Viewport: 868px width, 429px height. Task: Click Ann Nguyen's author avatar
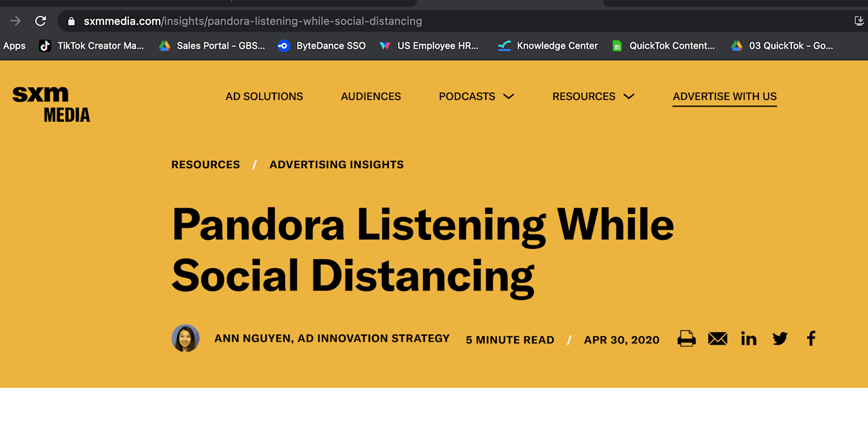point(186,338)
